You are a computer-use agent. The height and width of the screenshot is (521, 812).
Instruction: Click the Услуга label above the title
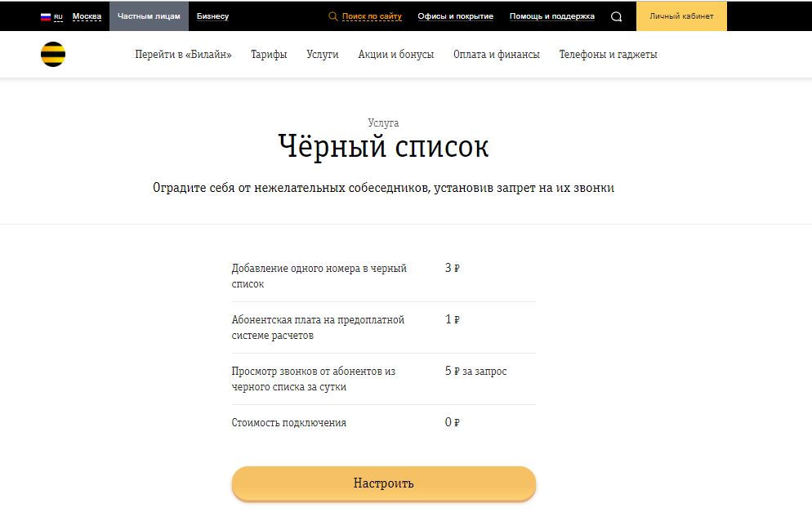383,122
